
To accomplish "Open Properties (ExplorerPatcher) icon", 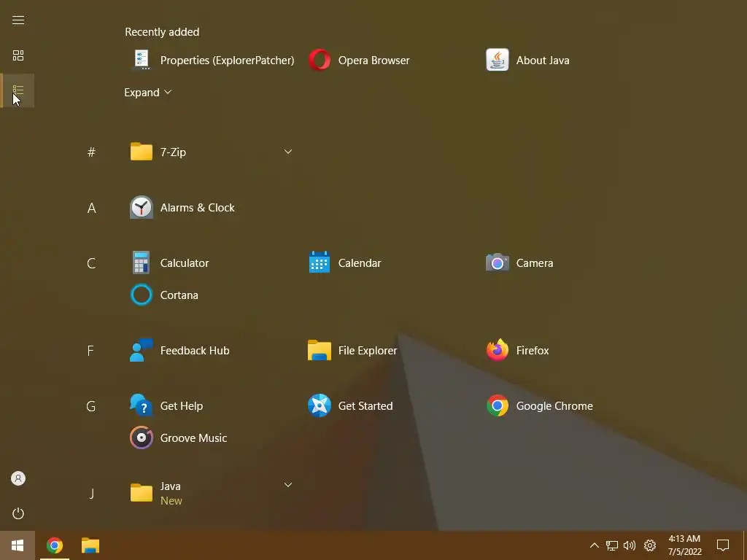I will 142,60.
